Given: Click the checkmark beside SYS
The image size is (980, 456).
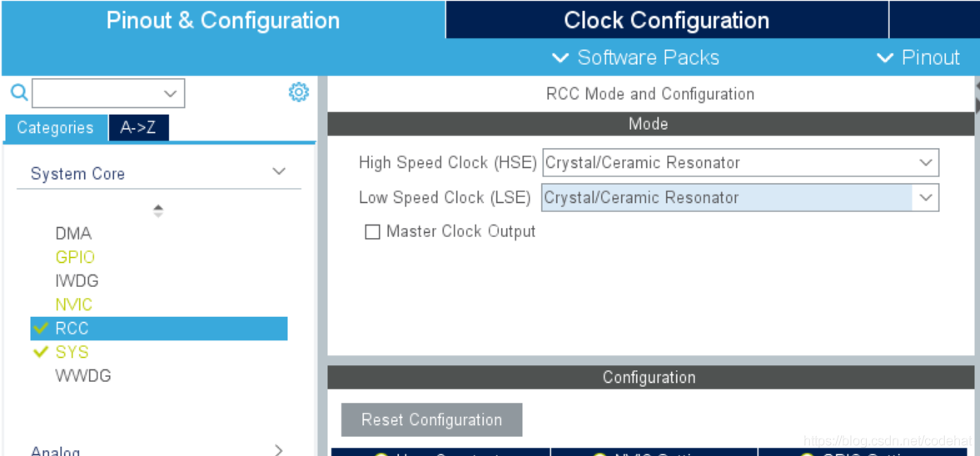Looking at the screenshot, I should (x=42, y=352).
